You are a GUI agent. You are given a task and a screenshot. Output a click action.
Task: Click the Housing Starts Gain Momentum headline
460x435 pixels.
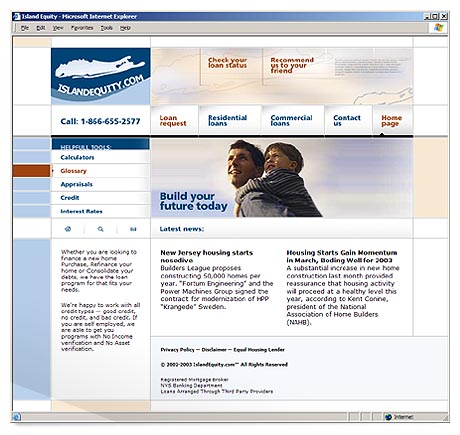pyautogui.click(x=342, y=256)
